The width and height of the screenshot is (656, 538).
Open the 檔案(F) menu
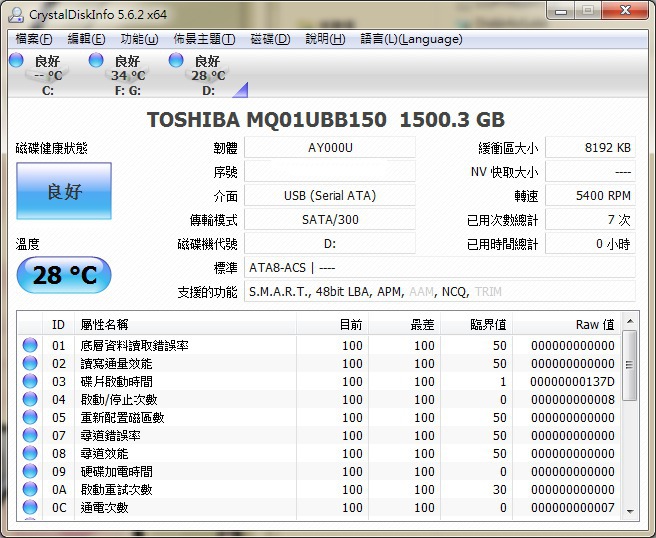tap(34, 39)
